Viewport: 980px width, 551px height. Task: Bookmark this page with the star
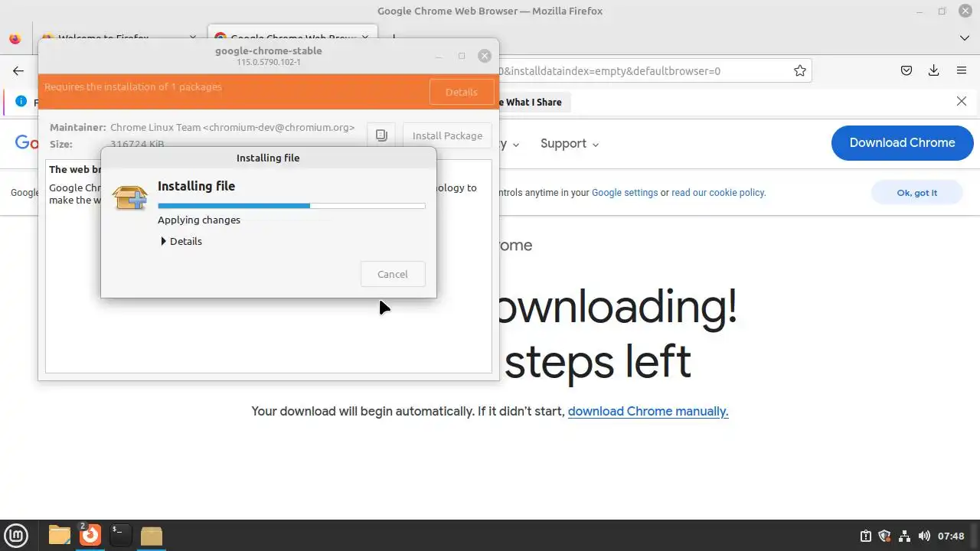click(800, 70)
